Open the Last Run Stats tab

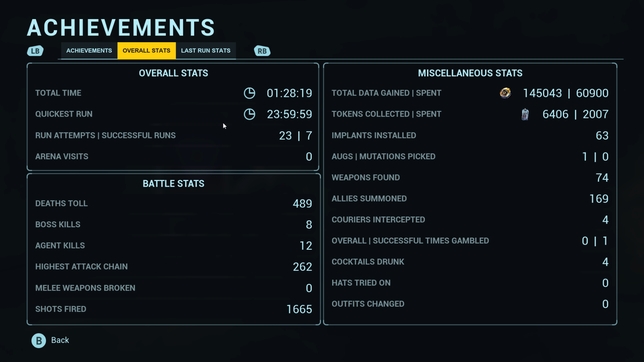(206, 51)
